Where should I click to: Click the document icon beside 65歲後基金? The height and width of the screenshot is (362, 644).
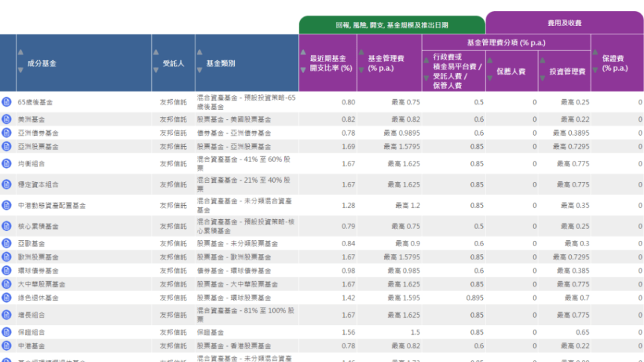[7, 102]
